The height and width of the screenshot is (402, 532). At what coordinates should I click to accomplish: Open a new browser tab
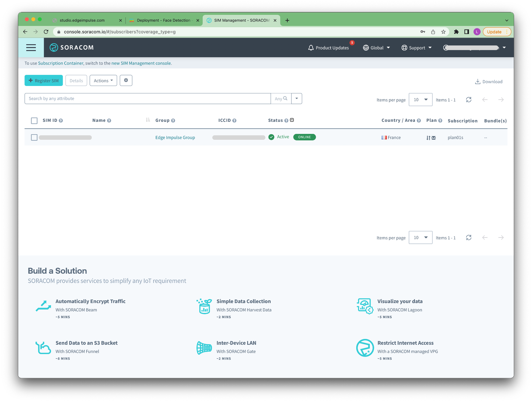click(287, 20)
